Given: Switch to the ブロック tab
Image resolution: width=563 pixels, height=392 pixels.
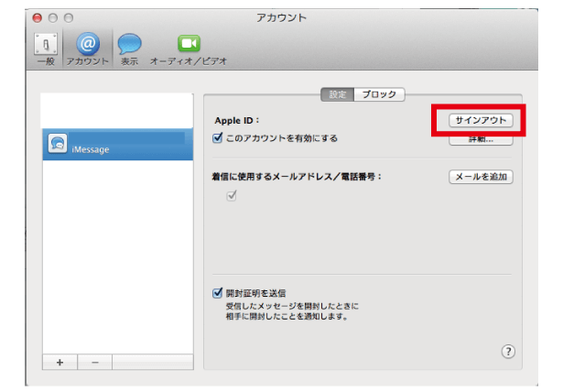Looking at the screenshot, I should [379, 94].
